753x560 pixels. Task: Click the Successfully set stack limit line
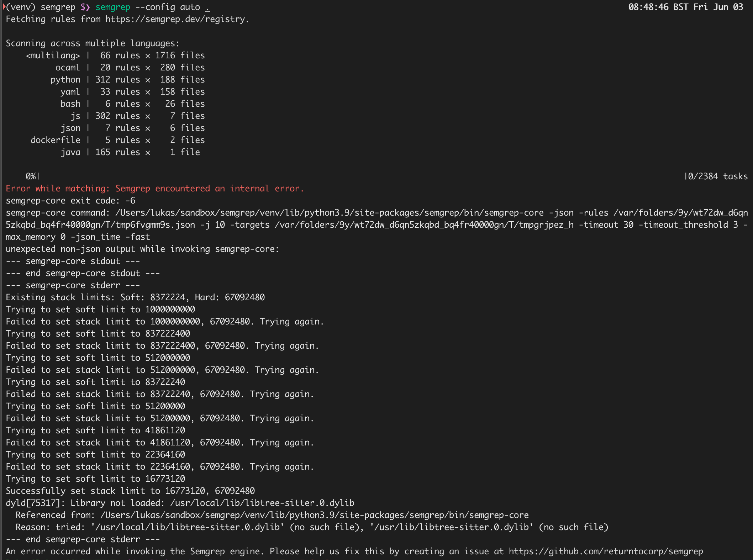pos(130,491)
